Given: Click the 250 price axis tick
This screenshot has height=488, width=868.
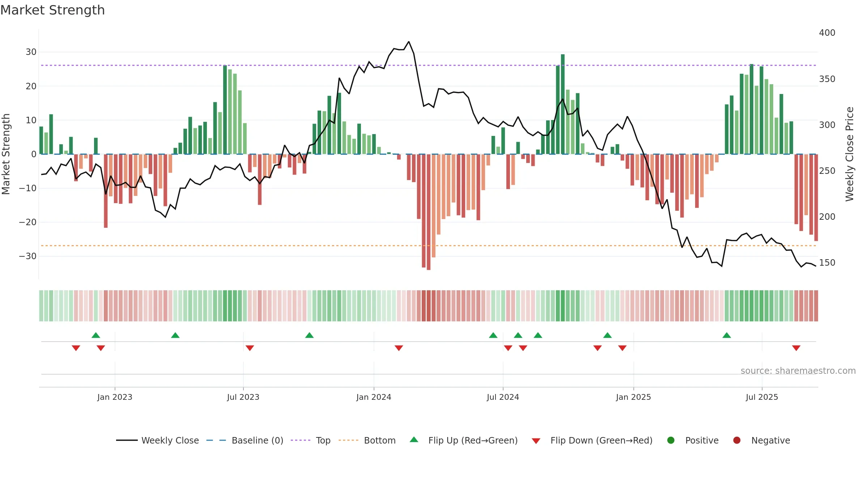Looking at the screenshot, I should coord(827,171).
